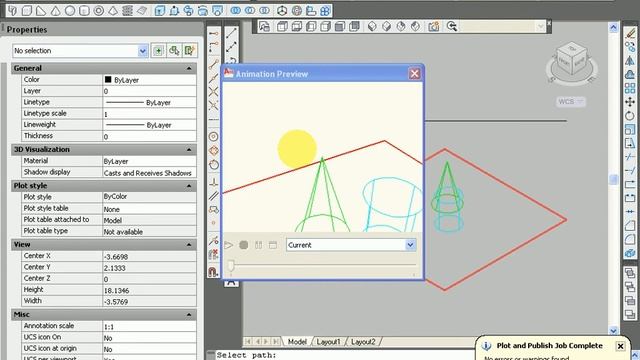Viewport: 640px width, 360px height.
Task: Collapse the Plot style section
Action: click(x=189, y=186)
